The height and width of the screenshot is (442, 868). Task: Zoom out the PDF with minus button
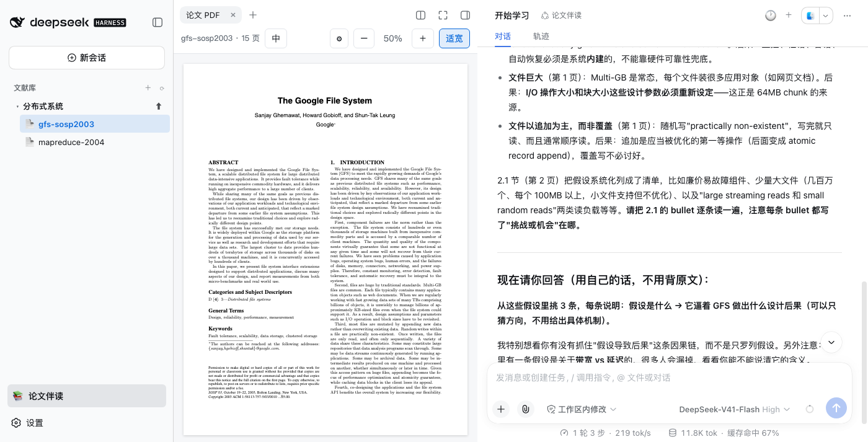pyautogui.click(x=364, y=38)
